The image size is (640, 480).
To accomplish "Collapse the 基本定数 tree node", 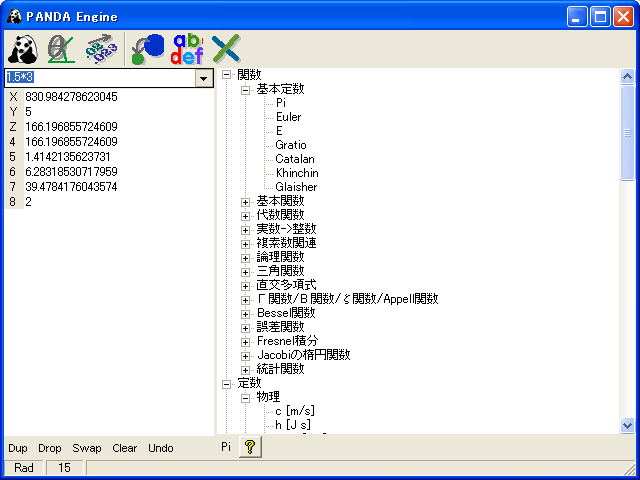I will pyautogui.click(x=245, y=90).
